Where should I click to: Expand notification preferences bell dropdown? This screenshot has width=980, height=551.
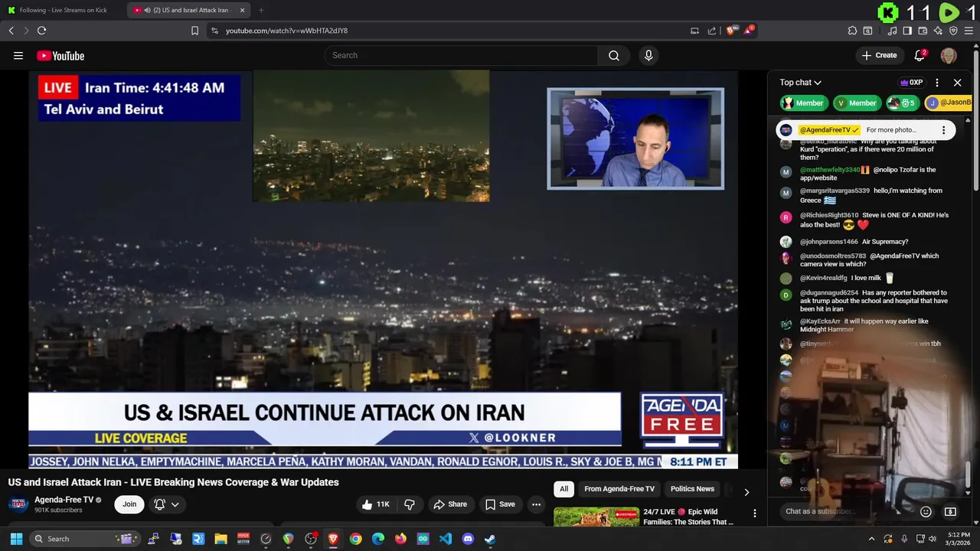coord(167,504)
